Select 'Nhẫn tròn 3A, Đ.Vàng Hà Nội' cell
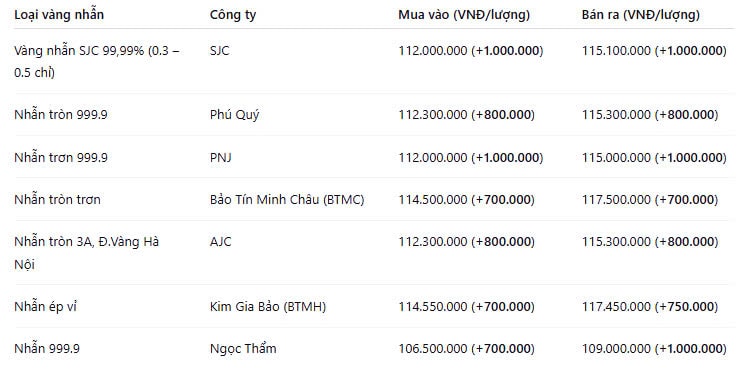Screen dimensions: 741x370 86,253
